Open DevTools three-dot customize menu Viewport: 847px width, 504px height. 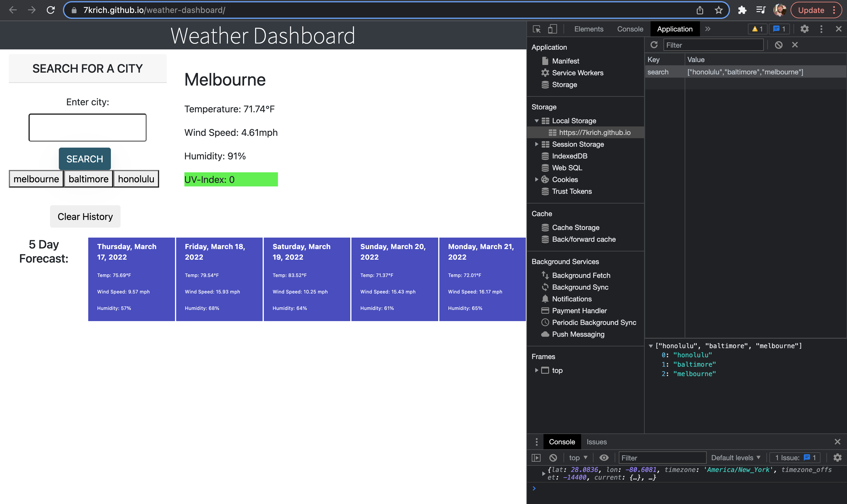[821, 29]
